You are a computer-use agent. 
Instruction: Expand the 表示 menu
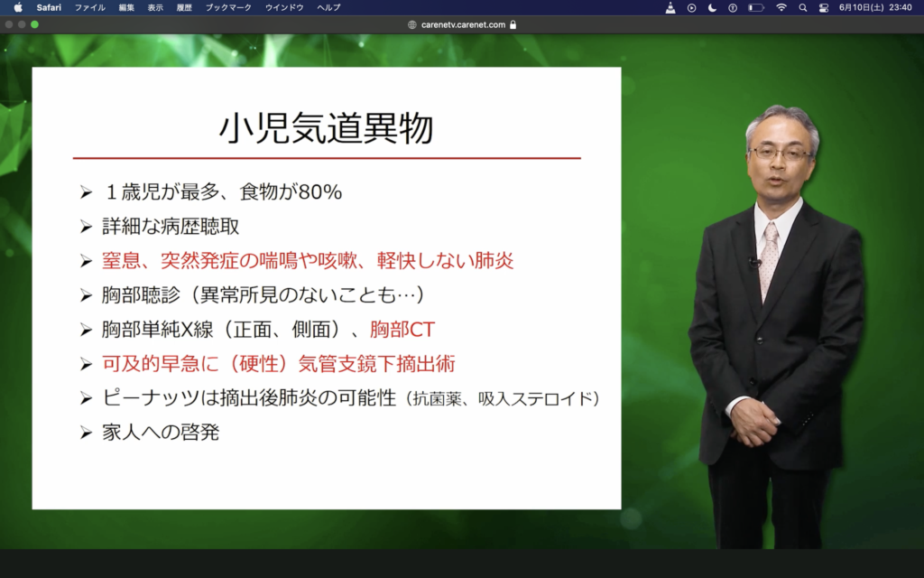pyautogui.click(x=155, y=7)
